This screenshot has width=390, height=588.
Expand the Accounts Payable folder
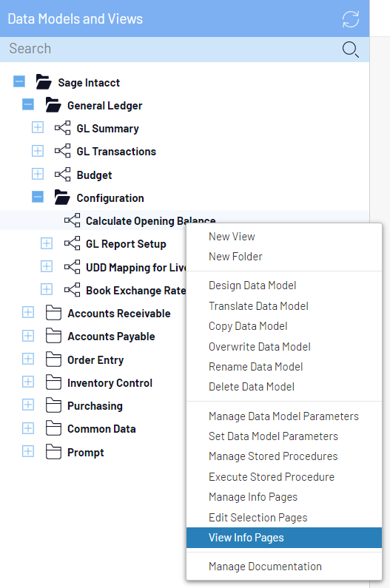(x=28, y=336)
